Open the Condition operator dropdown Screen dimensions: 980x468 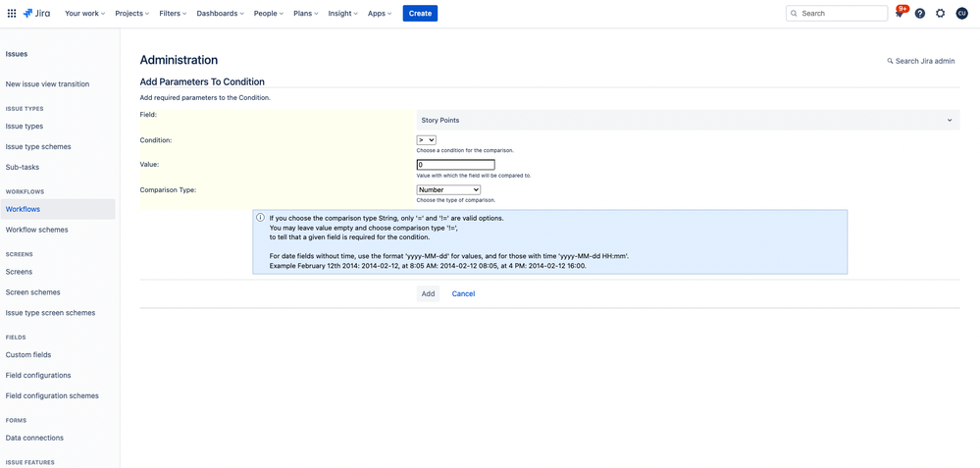pyautogui.click(x=427, y=140)
